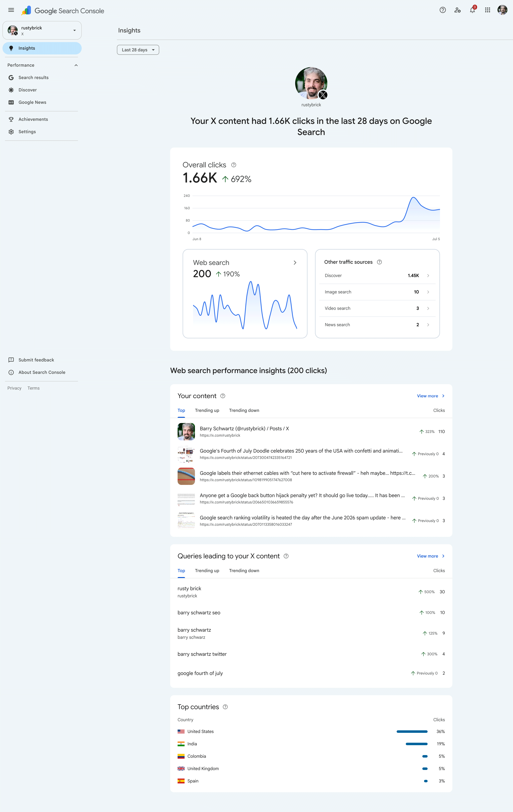The width and height of the screenshot is (513, 812).
Task: Open the Barry Schwartz Posts thumbnail
Action: tap(186, 432)
